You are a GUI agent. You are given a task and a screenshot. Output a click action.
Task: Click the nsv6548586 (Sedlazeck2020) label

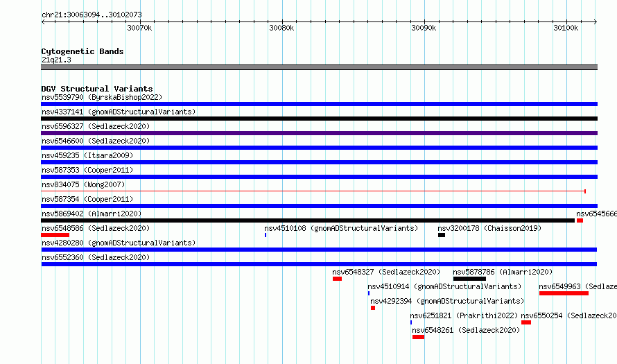(96, 228)
